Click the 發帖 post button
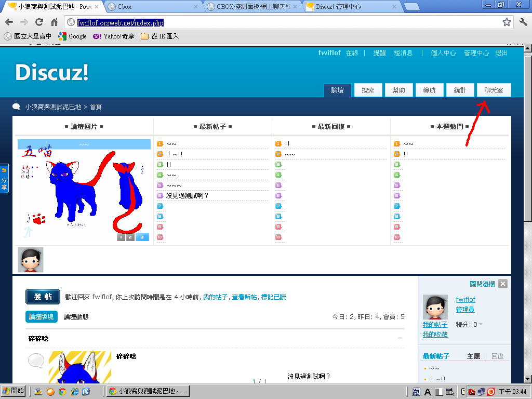Image resolution: width=532 pixels, height=399 pixels. click(x=43, y=297)
